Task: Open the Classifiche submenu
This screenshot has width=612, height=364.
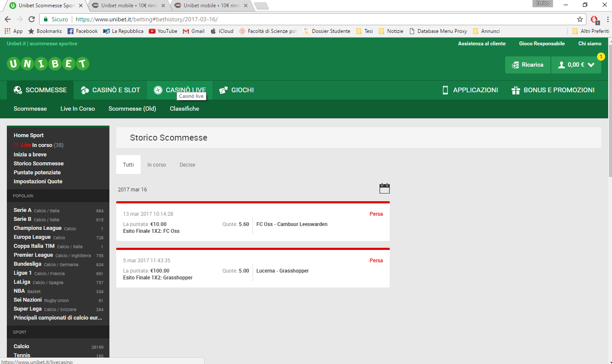Action: [184, 109]
